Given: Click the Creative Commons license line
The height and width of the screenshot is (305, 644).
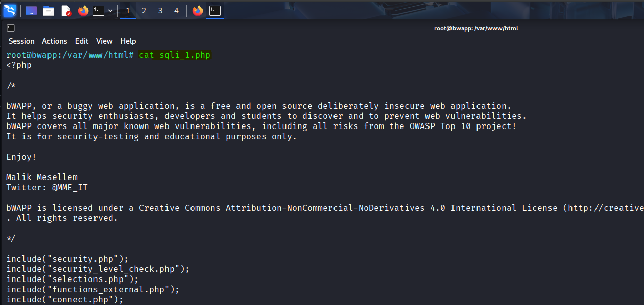Looking at the screenshot, I should (325, 208).
